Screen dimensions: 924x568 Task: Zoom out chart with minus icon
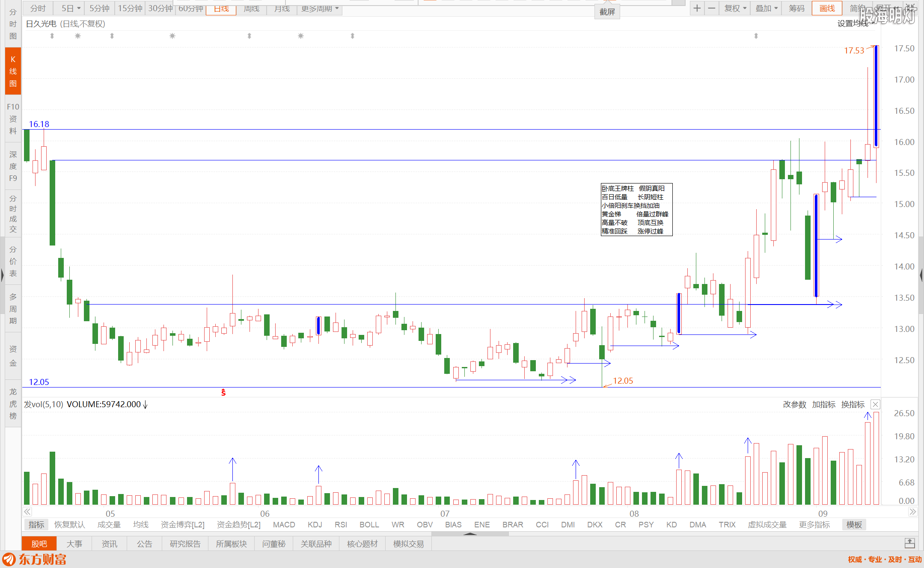711,8
